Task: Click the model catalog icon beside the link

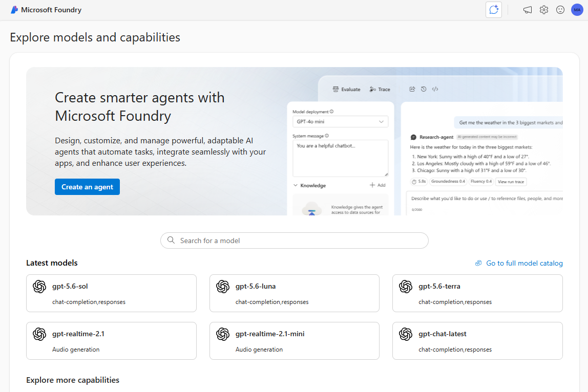Action: 478,263
